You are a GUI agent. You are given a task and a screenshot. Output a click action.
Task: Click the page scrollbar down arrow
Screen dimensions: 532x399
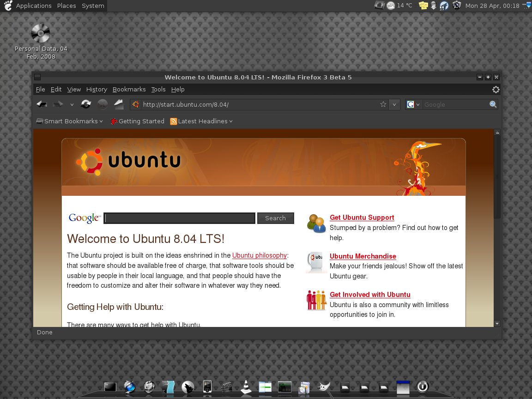497,324
